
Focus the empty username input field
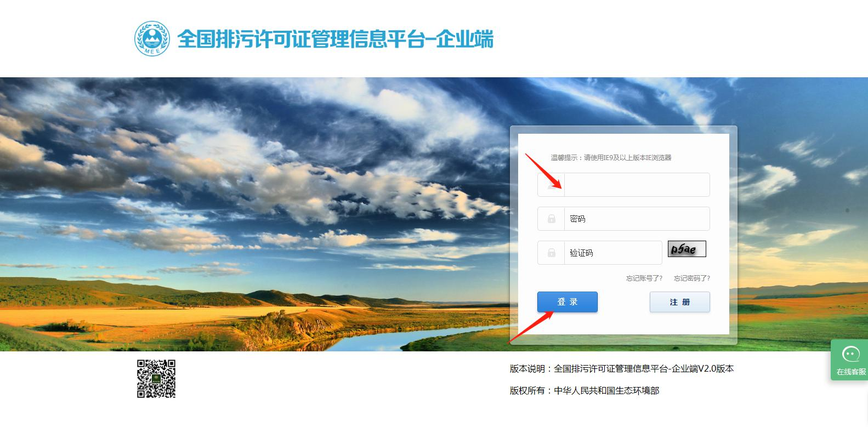637,185
